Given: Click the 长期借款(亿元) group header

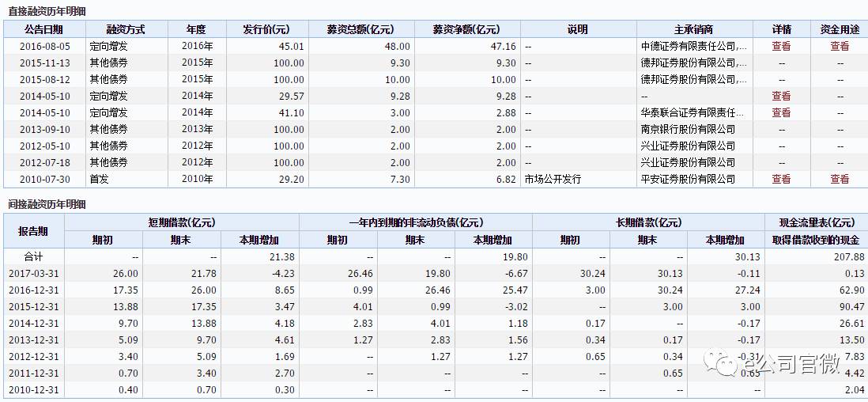Looking at the screenshot, I should [x=648, y=222].
